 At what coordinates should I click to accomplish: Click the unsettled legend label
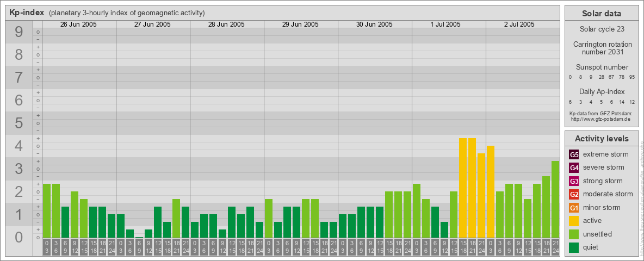(598, 234)
